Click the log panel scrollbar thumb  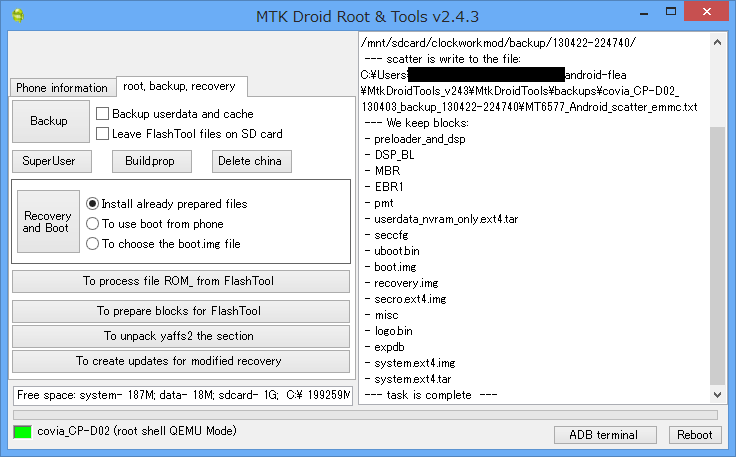click(x=717, y=256)
